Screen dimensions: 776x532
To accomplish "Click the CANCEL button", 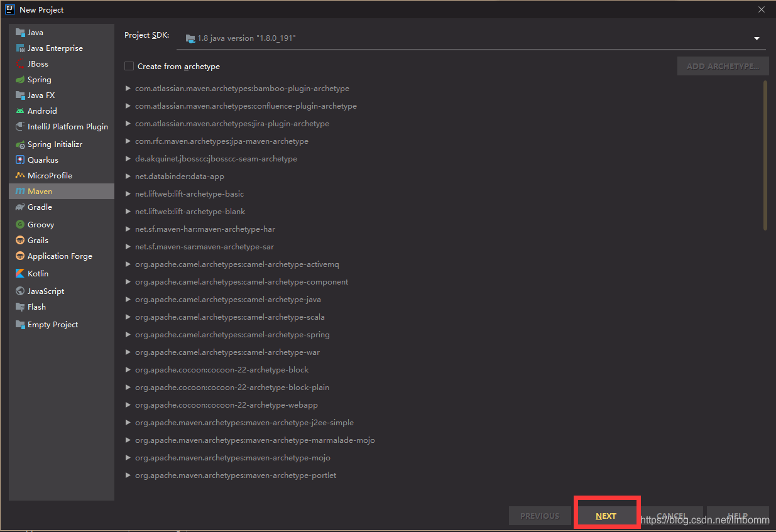I will [672, 516].
